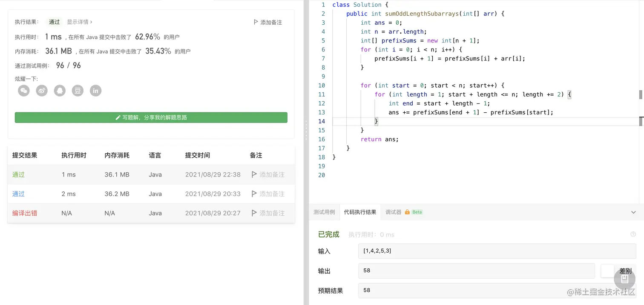Click the 62.96% runtime percentile

(147, 37)
